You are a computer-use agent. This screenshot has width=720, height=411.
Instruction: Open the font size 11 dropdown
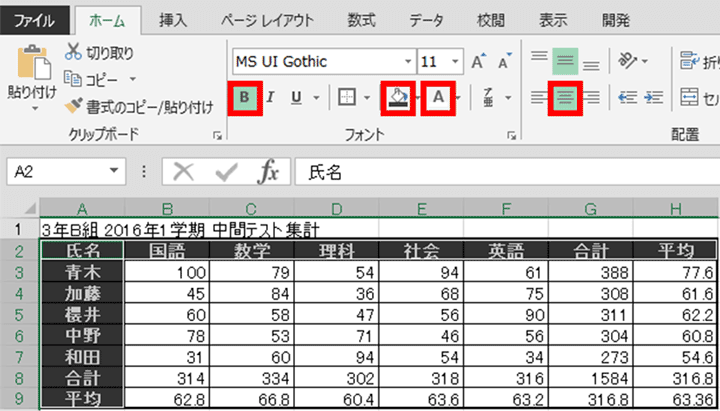coord(455,62)
